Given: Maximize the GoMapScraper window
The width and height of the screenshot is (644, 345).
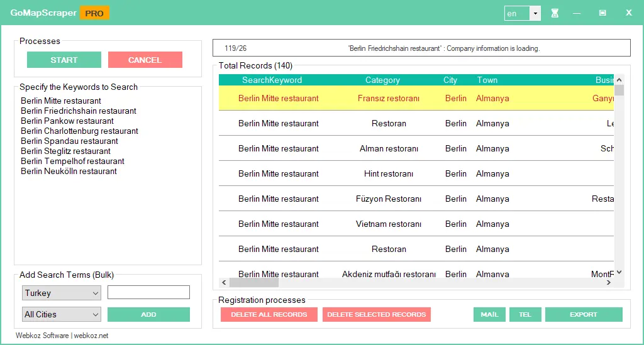Looking at the screenshot, I should click(602, 13).
